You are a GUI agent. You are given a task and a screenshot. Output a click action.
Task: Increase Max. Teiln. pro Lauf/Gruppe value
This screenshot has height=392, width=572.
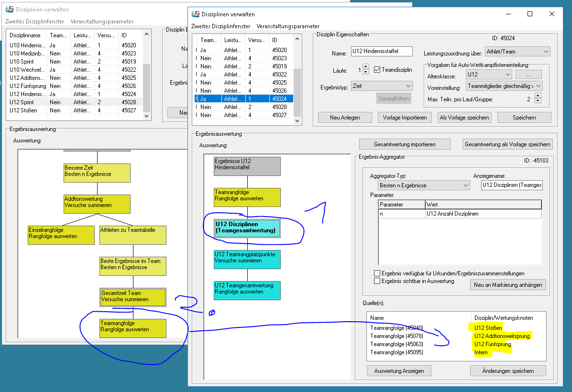(x=538, y=96)
